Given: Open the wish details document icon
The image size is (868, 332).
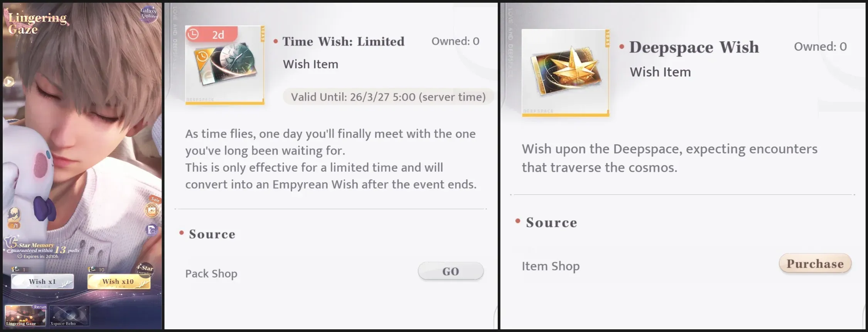Looking at the screenshot, I should [x=152, y=230].
